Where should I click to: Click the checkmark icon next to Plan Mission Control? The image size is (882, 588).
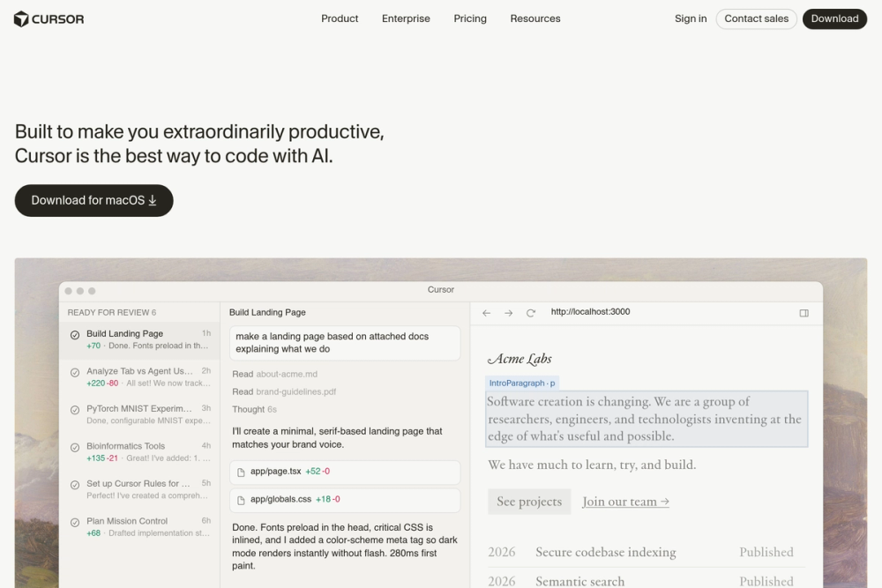click(x=74, y=522)
